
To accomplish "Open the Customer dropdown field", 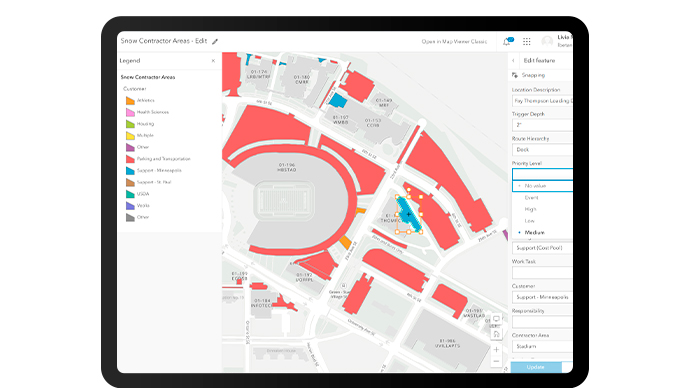I will point(542,297).
